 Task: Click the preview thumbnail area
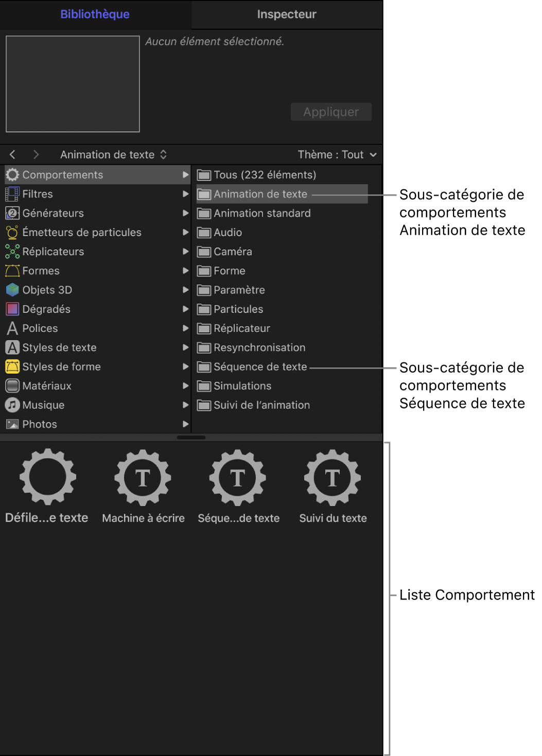[73, 84]
